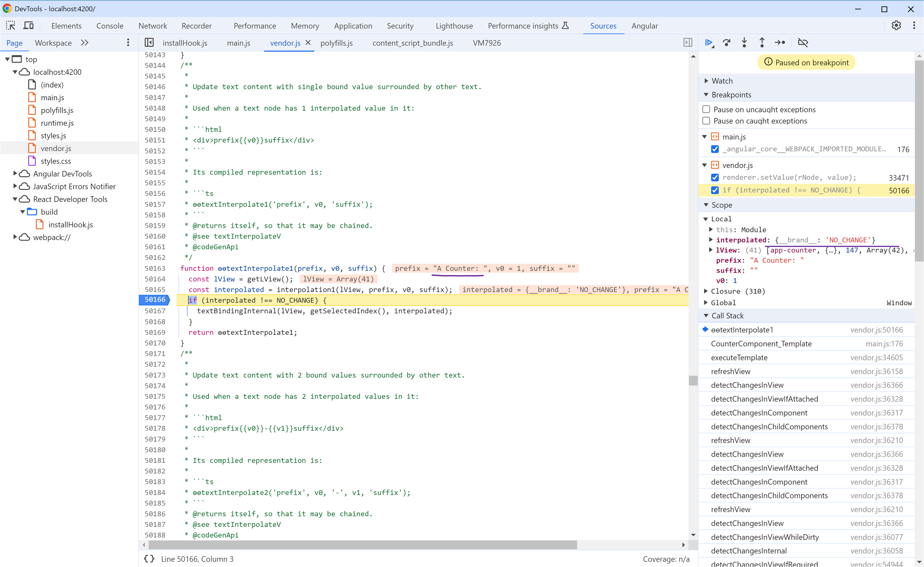
Task: Click the Performance insights flask icon
Action: pos(566,25)
